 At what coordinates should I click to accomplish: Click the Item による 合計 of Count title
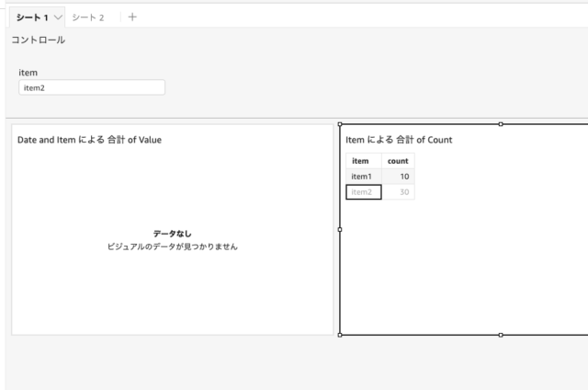point(399,140)
